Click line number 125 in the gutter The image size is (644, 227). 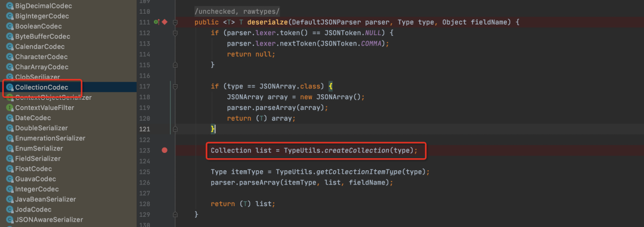click(x=144, y=172)
